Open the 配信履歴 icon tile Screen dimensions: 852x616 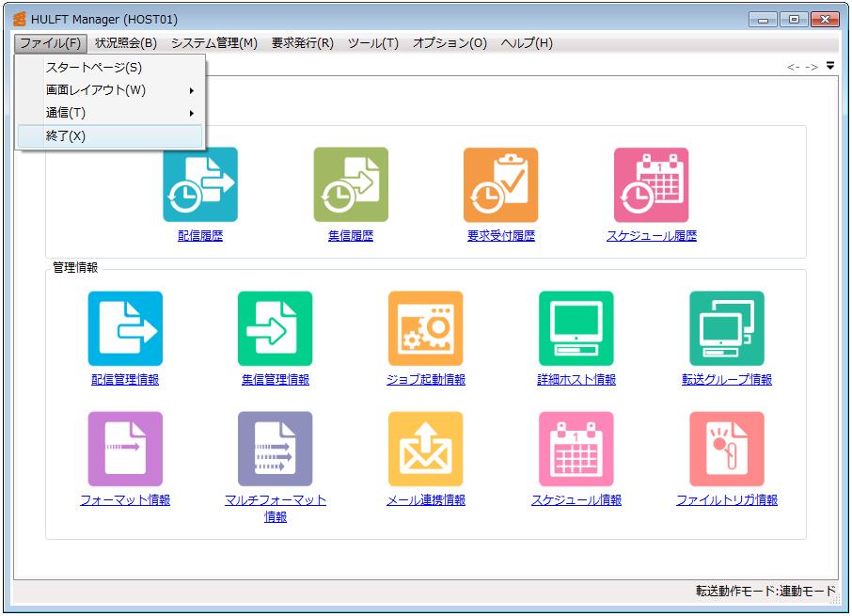(x=200, y=184)
